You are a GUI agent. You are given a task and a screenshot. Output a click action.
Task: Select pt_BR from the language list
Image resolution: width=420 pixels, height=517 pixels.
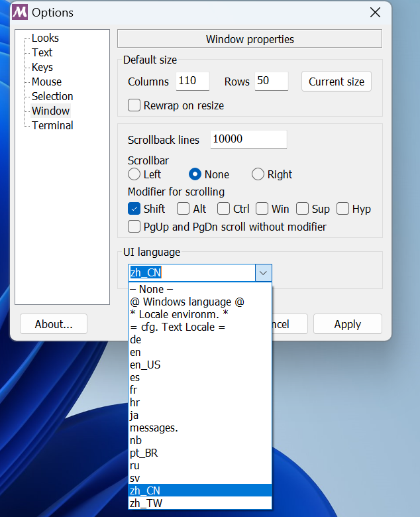point(200,453)
